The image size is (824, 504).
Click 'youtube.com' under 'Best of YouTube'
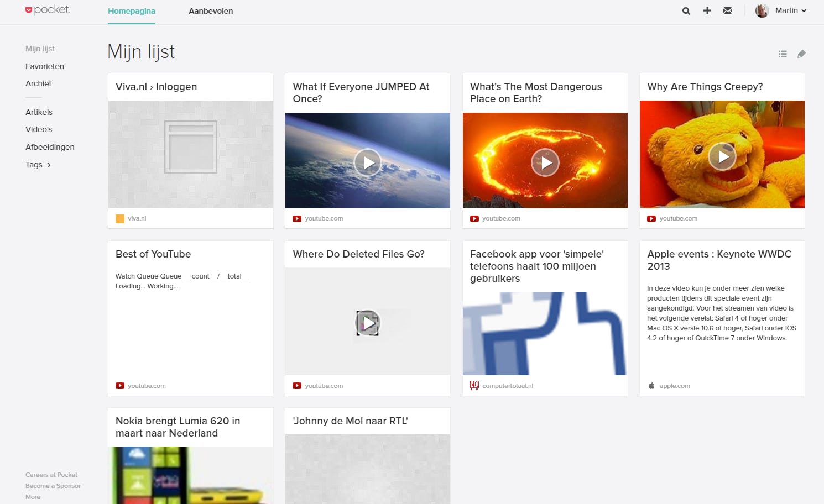point(147,386)
